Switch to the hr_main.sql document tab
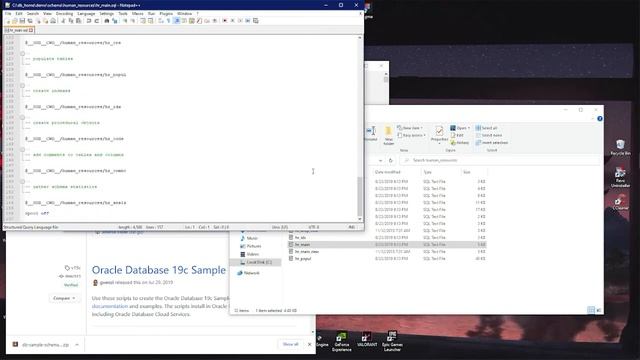640x360 pixels. [x=18, y=30]
